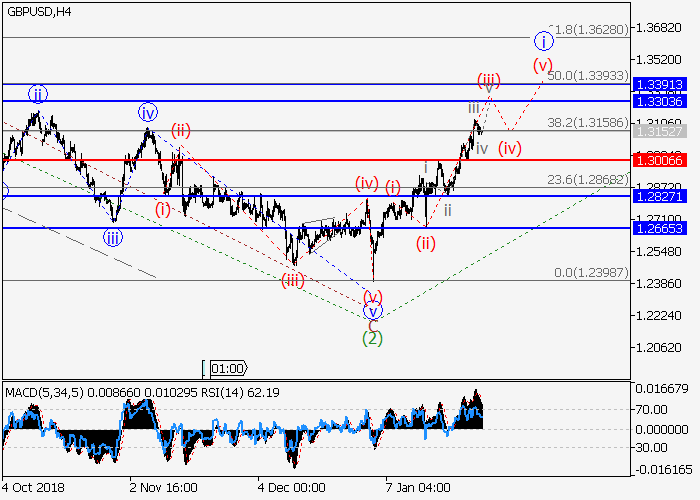Click the green (2) wave label
The image size is (700, 500).
(x=372, y=338)
